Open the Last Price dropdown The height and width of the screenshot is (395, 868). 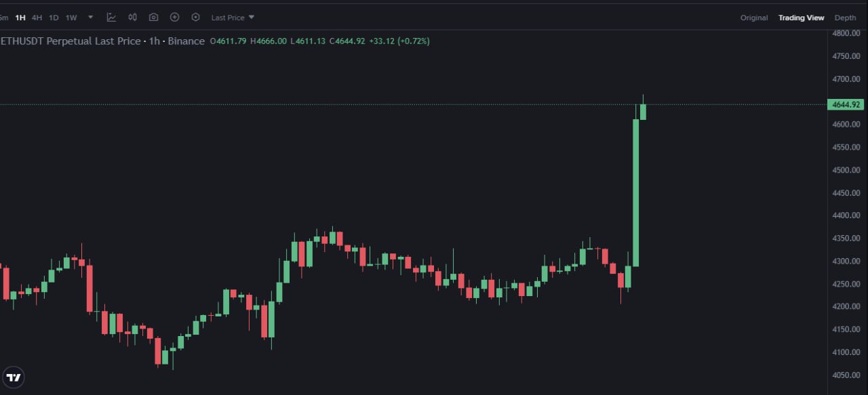(x=233, y=18)
